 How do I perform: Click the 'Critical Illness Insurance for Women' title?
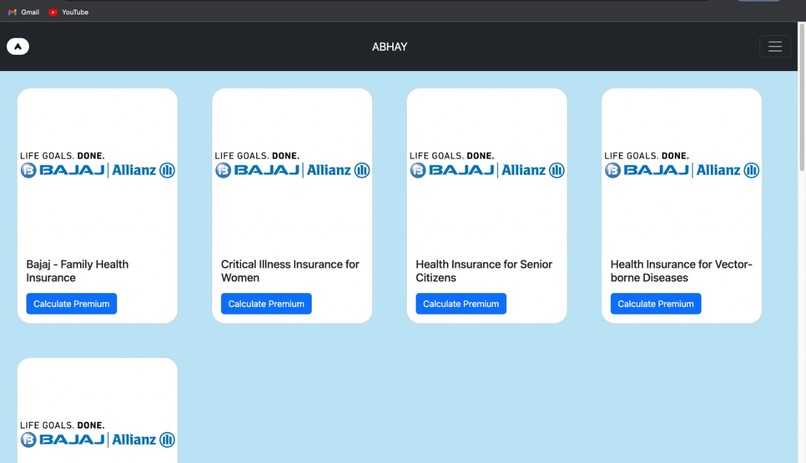pos(290,271)
